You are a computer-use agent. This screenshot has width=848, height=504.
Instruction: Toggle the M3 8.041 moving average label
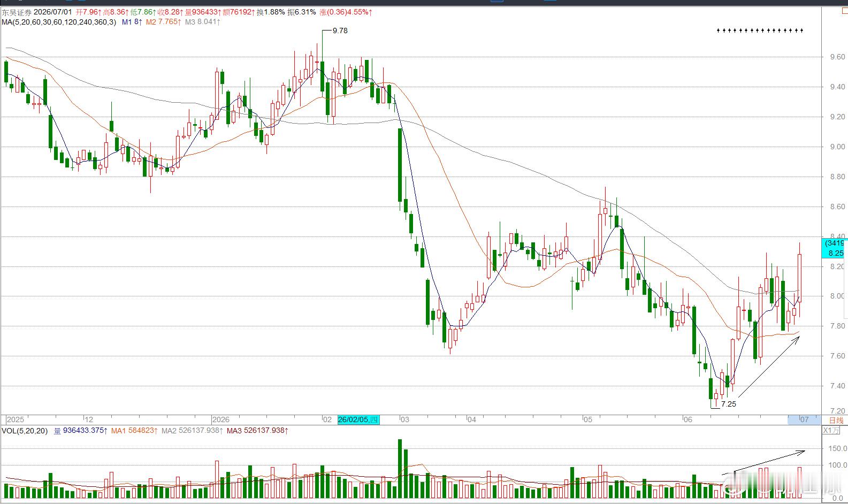pyautogui.click(x=203, y=22)
